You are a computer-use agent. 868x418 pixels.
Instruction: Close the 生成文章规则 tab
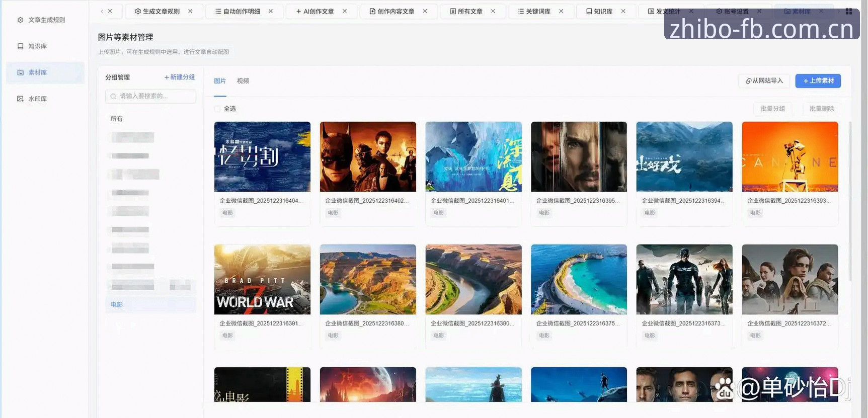(x=190, y=11)
